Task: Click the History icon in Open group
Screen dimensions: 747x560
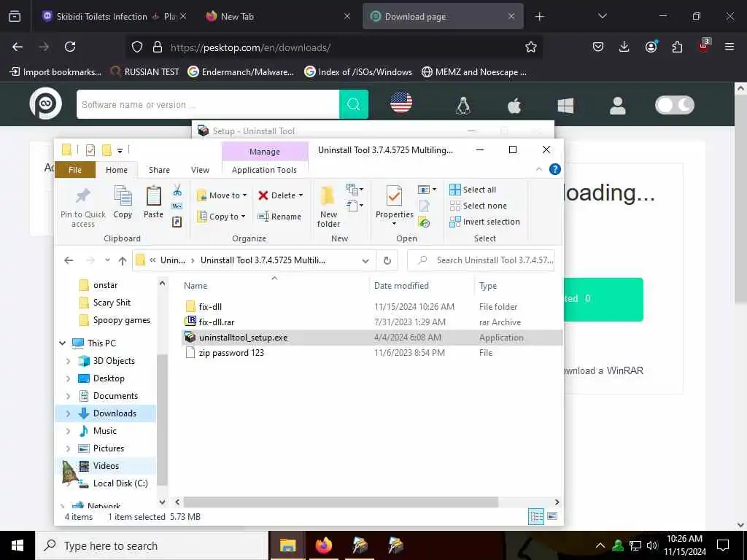Action: 424,222
